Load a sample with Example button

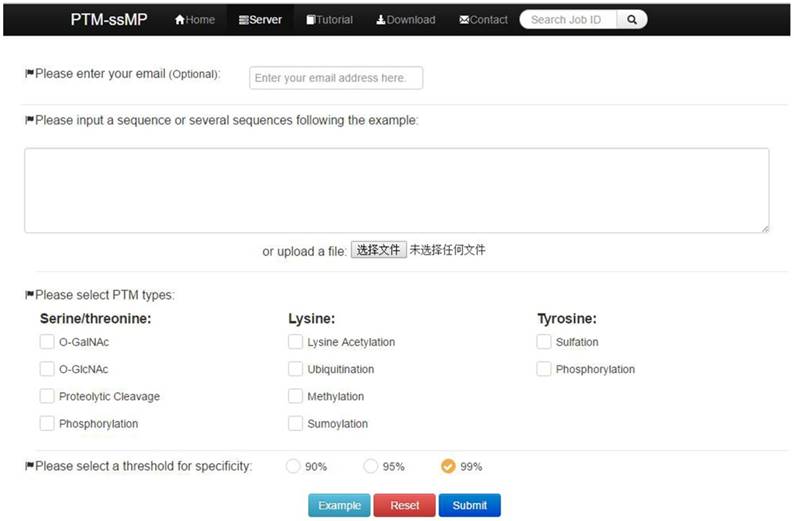[x=339, y=505]
